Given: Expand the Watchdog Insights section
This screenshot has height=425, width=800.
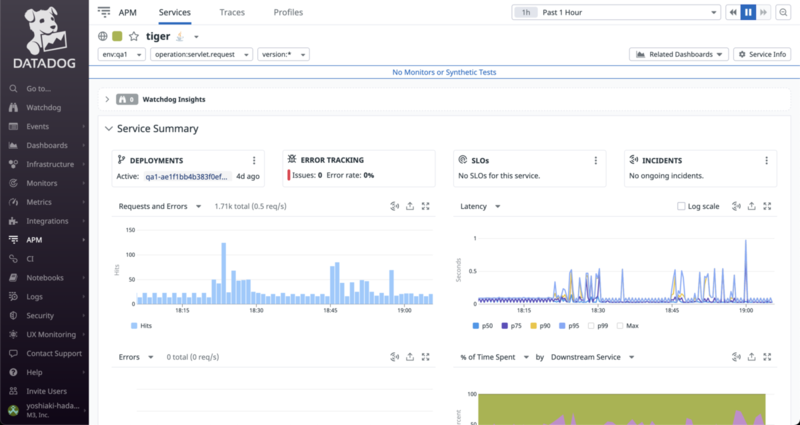Looking at the screenshot, I should click(x=107, y=99).
